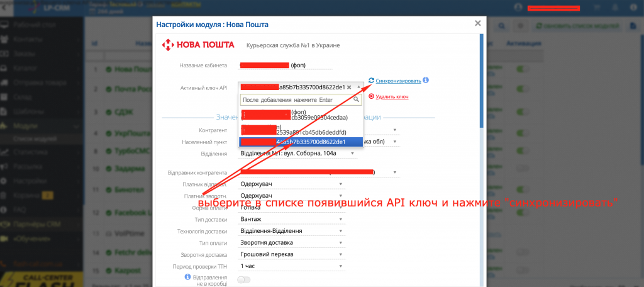Close the Нова Пошта module settings dialog
644x287 pixels.
click(477, 23)
